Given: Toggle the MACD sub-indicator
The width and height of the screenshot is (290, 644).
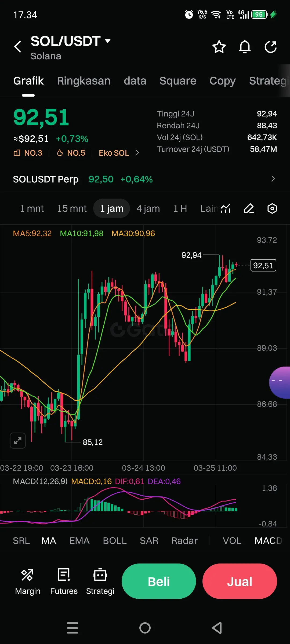Looking at the screenshot, I should tap(269, 541).
